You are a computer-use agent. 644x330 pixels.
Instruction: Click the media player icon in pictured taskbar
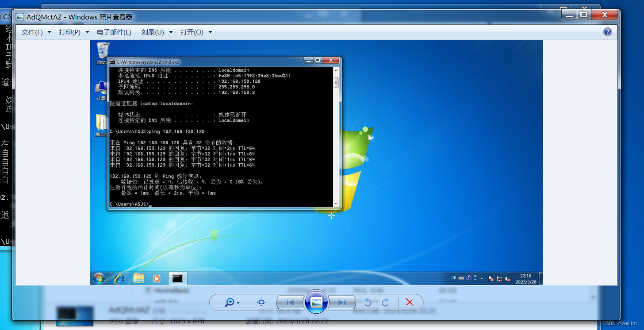point(157,278)
